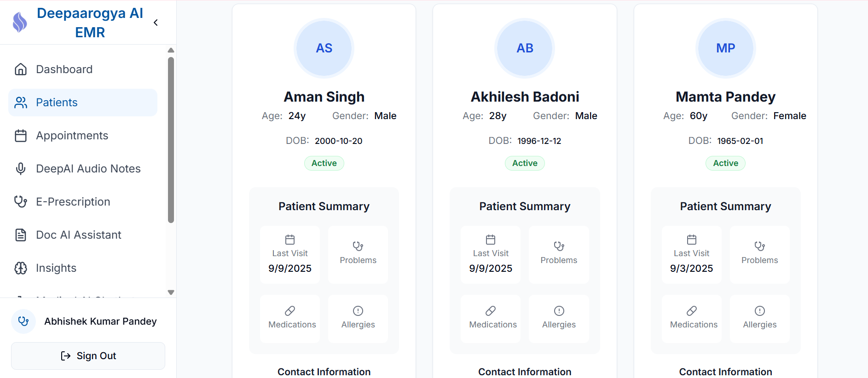This screenshot has width=868, height=378.
Task: Click the DeepAI Audio Notes microphone icon
Action: coord(21,169)
